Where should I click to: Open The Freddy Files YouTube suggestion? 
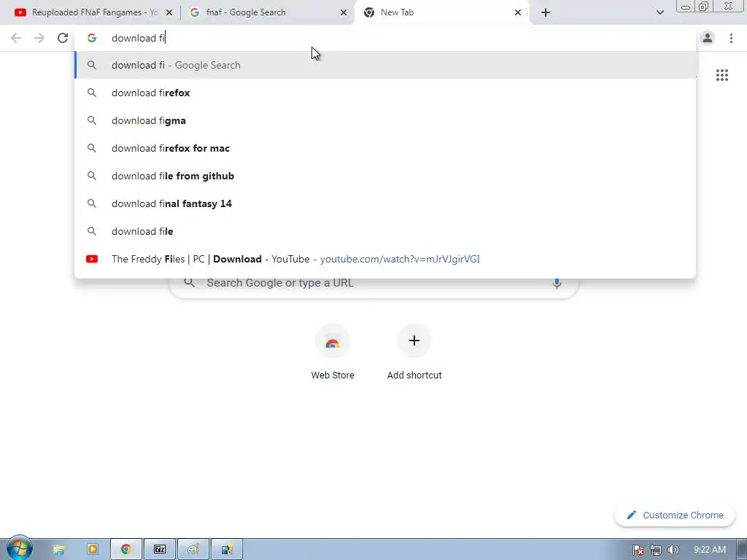385,259
